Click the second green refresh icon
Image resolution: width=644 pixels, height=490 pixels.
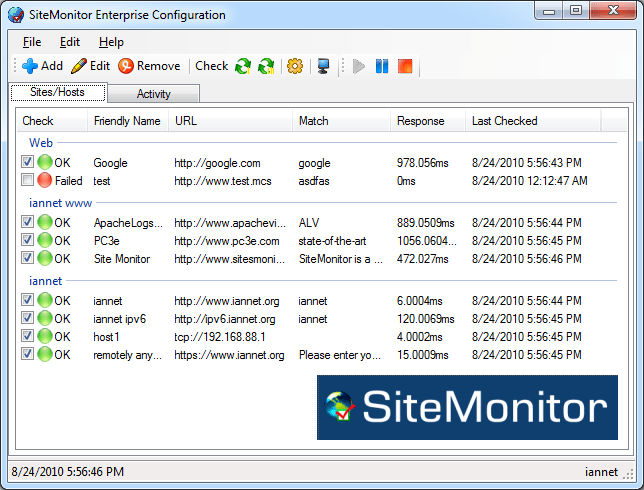[266, 66]
